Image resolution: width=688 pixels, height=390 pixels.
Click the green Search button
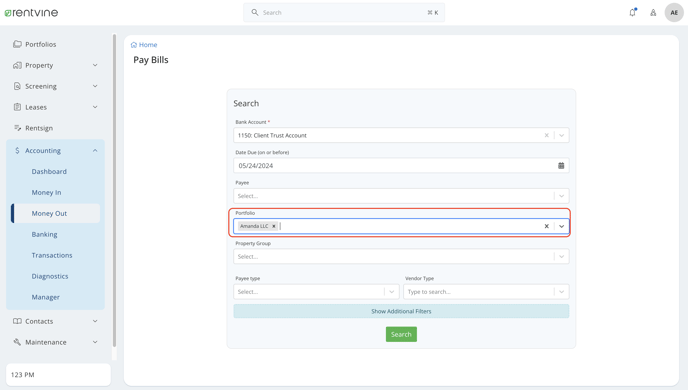click(401, 334)
